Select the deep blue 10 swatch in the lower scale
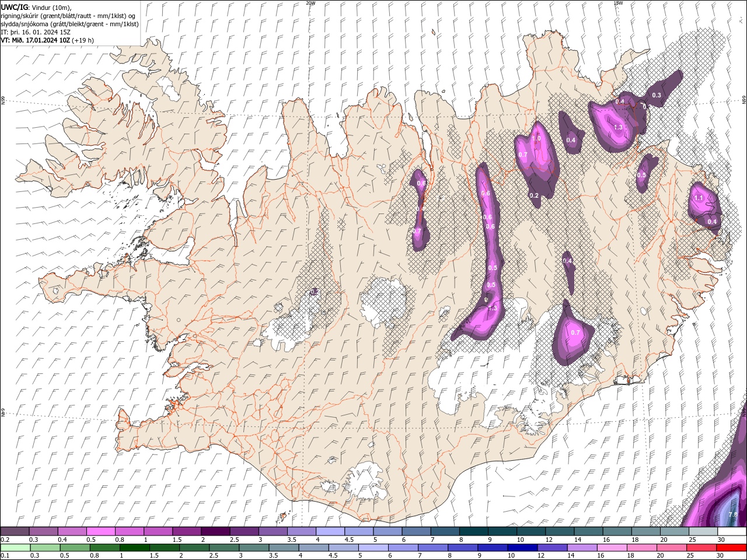Image resolution: width=747 pixels, height=560 pixels. click(522, 548)
